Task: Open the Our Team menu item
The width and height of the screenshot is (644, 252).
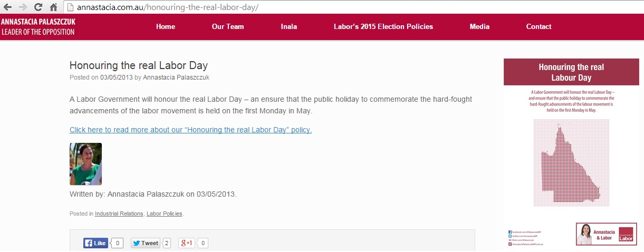Action: [x=228, y=26]
